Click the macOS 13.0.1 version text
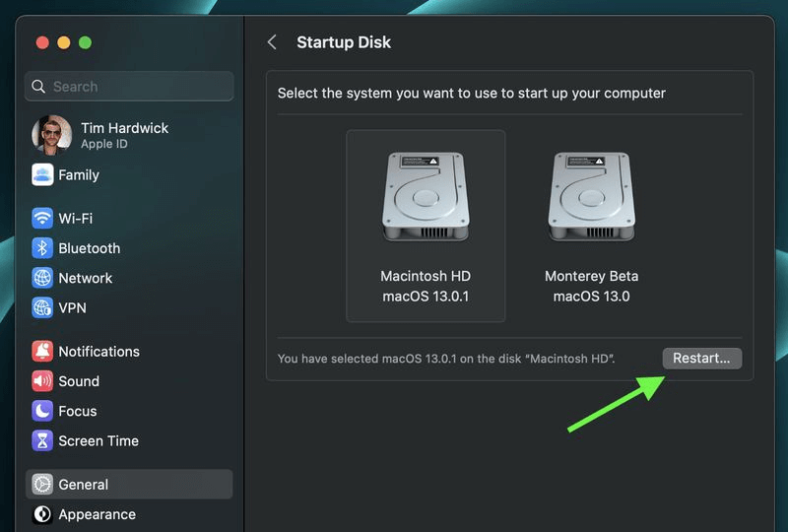This screenshot has height=532, width=788. (426, 297)
